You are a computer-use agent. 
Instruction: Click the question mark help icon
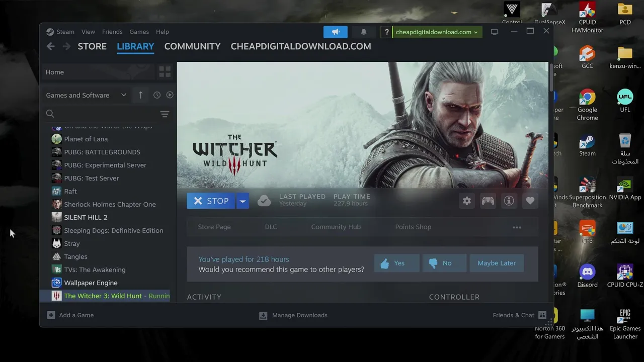pos(386,32)
